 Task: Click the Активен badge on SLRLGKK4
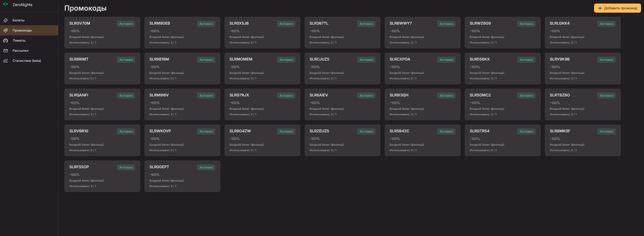(606, 24)
